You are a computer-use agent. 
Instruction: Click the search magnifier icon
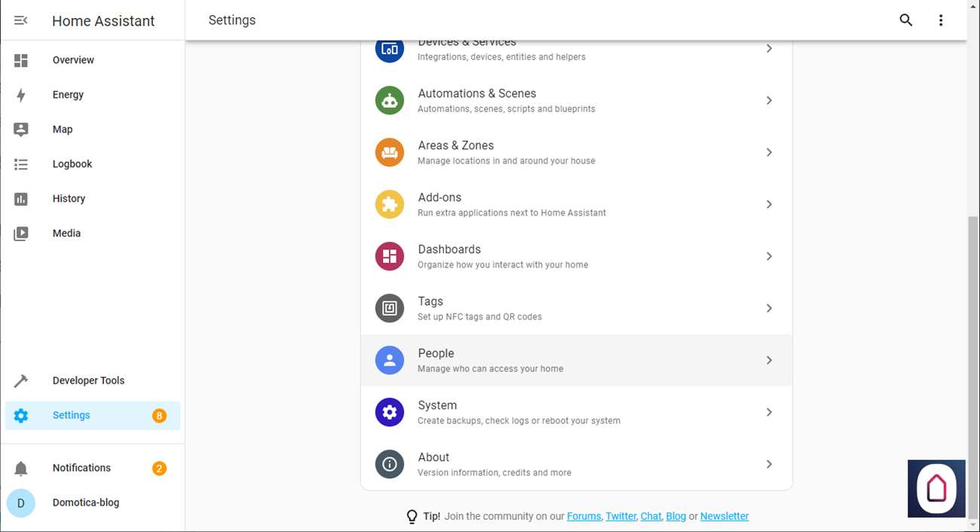906,20
